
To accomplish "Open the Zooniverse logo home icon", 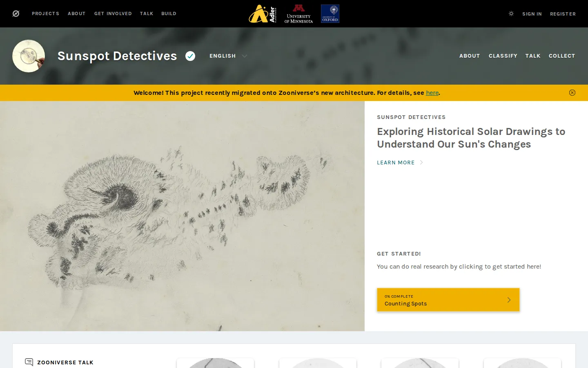I will point(16,13).
